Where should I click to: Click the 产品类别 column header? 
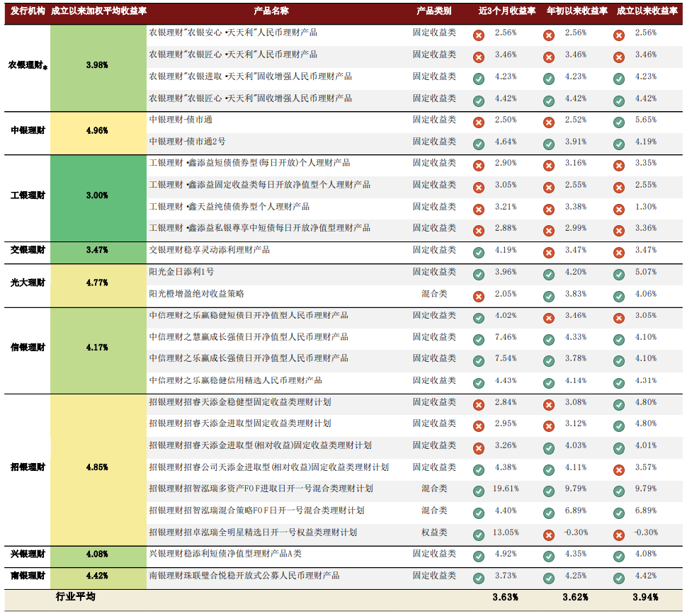point(433,11)
